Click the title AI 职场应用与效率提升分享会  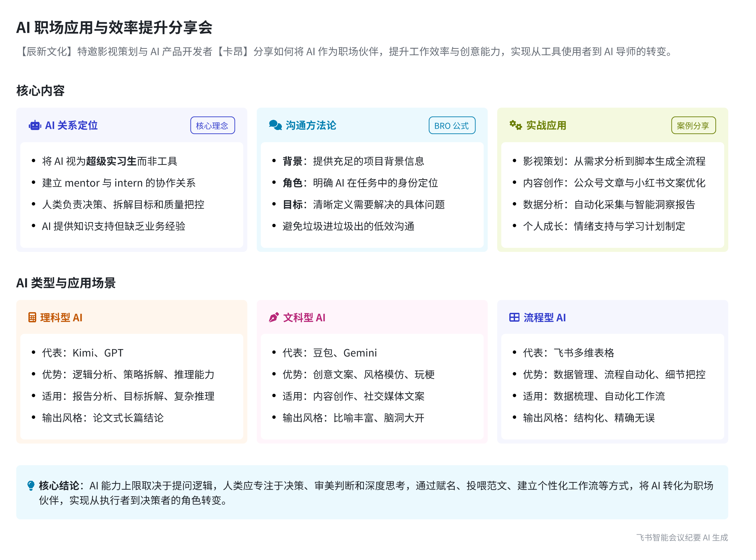click(114, 27)
